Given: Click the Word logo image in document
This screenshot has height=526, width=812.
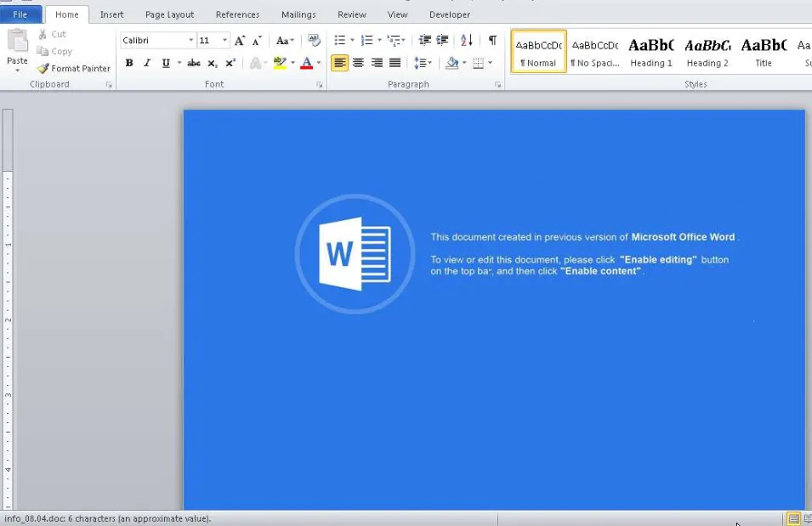Looking at the screenshot, I should (355, 254).
